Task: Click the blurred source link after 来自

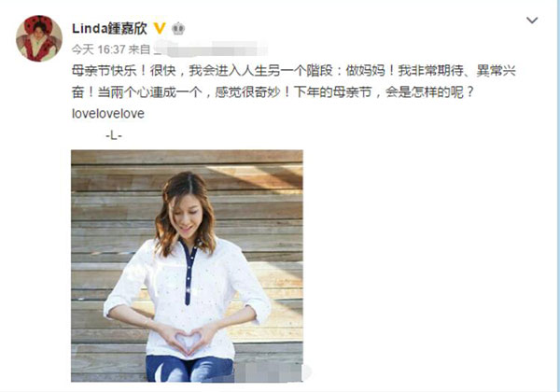Action: tap(211, 49)
